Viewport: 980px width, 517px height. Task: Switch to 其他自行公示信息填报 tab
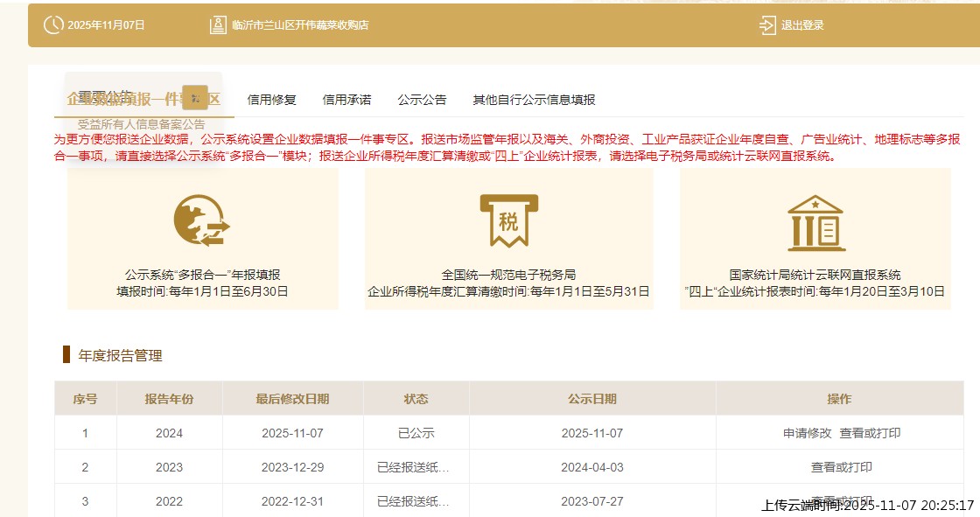coord(534,100)
